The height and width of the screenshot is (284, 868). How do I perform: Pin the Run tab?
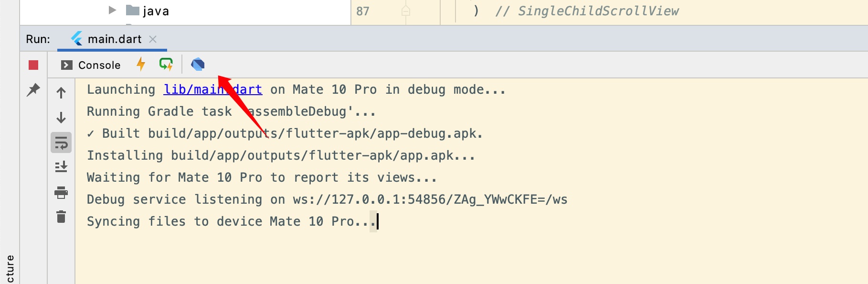[x=33, y=89]
